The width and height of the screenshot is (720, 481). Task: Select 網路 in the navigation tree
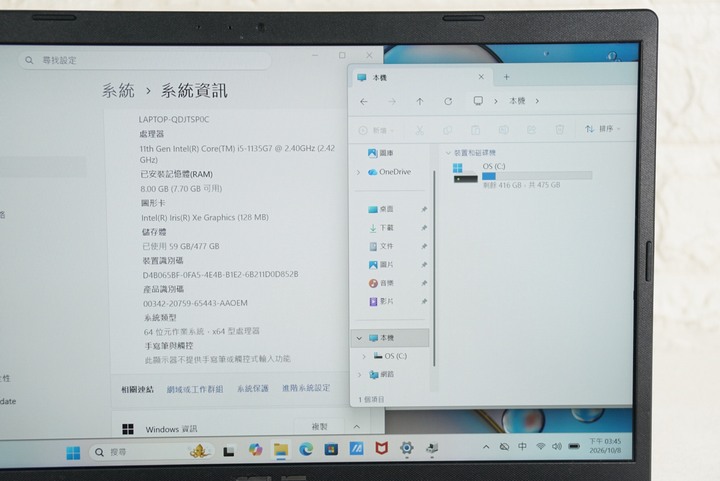tap(382, 375)
